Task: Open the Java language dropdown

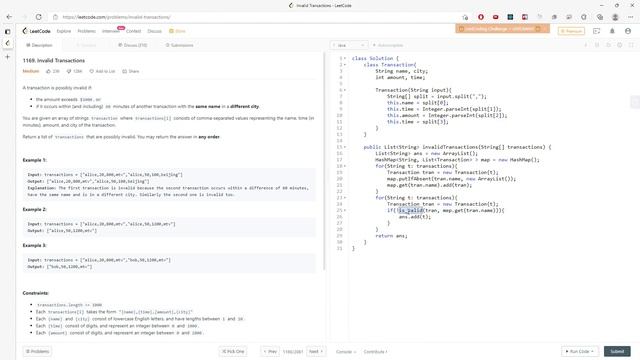Action: [x=349, y=45]
